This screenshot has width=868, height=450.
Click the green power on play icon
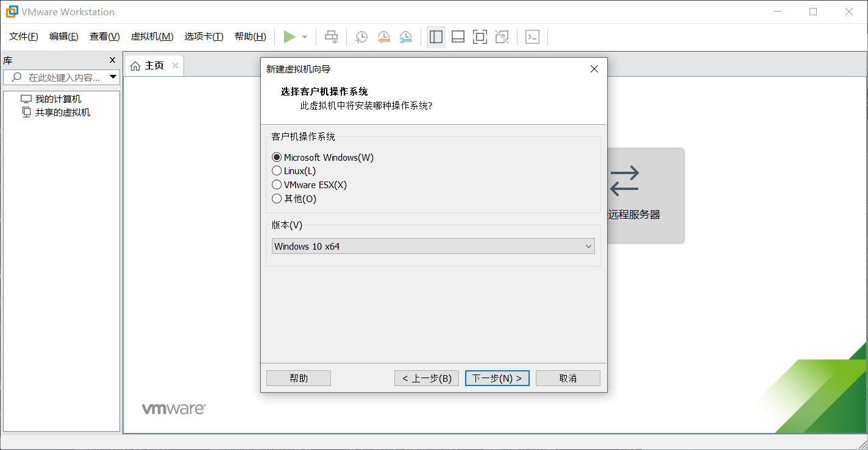coord(290,37)
